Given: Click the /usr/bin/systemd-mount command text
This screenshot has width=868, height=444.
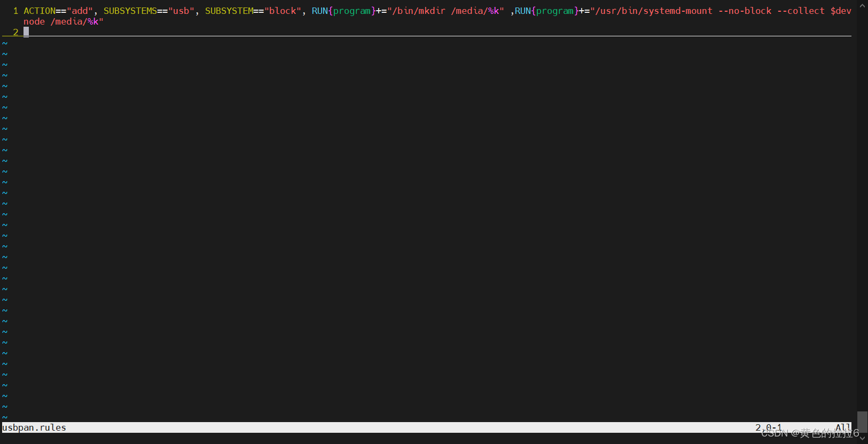Looking at the screenshot, I should [x=654, y=11].
